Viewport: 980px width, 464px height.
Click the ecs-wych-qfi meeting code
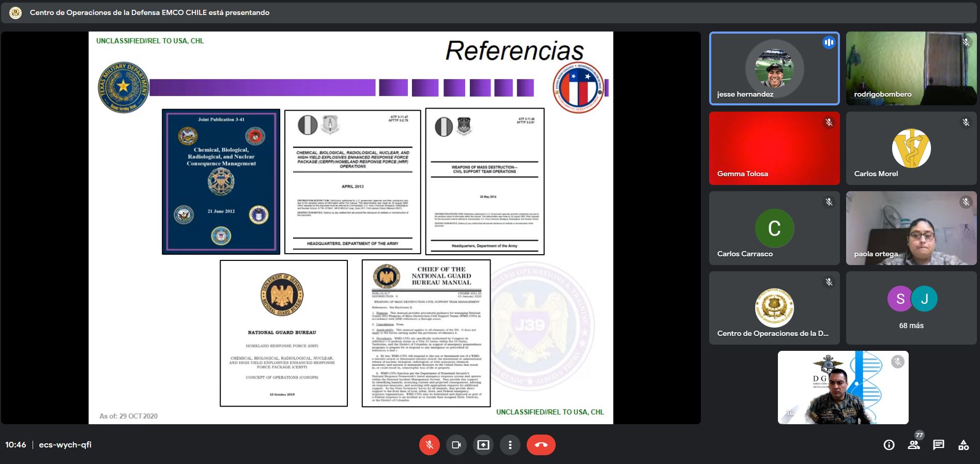(x=65, y=445)
